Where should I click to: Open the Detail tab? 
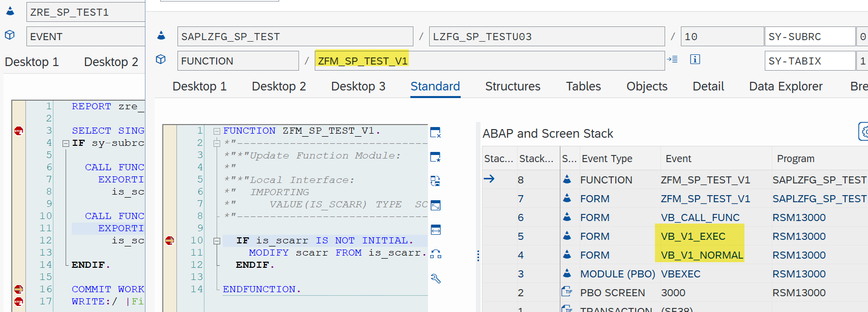click(x=708, y=86)
